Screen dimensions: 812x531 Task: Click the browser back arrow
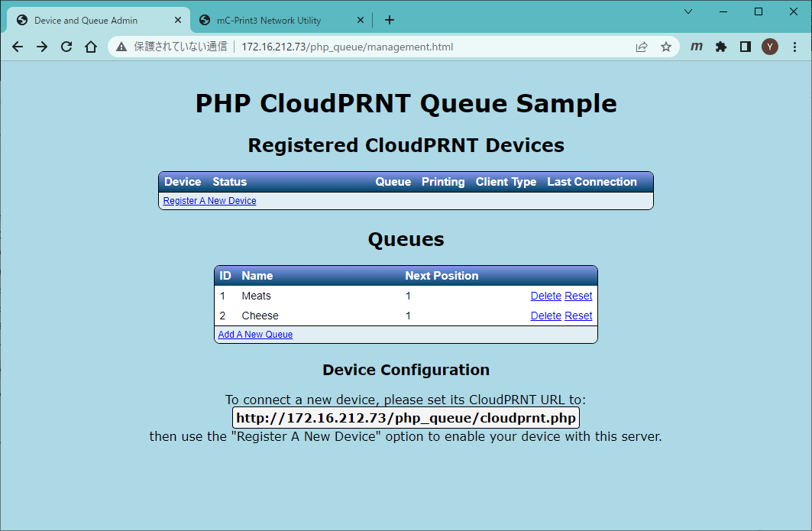[x=18, y=47]
